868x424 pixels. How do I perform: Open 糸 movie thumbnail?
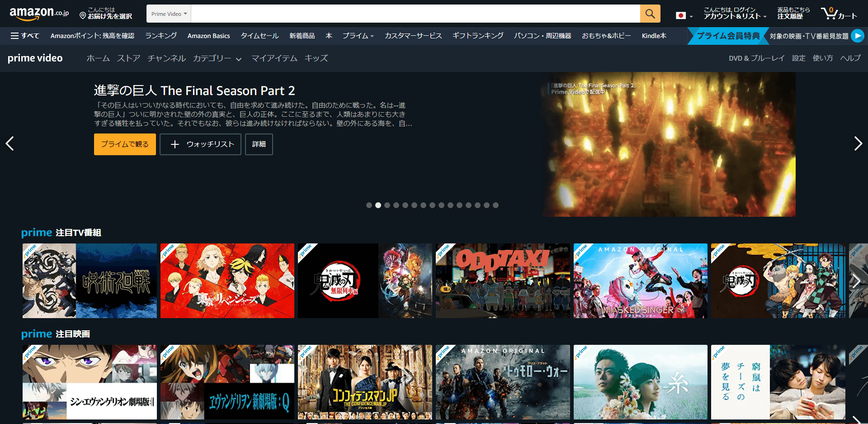tap(641, 382)
